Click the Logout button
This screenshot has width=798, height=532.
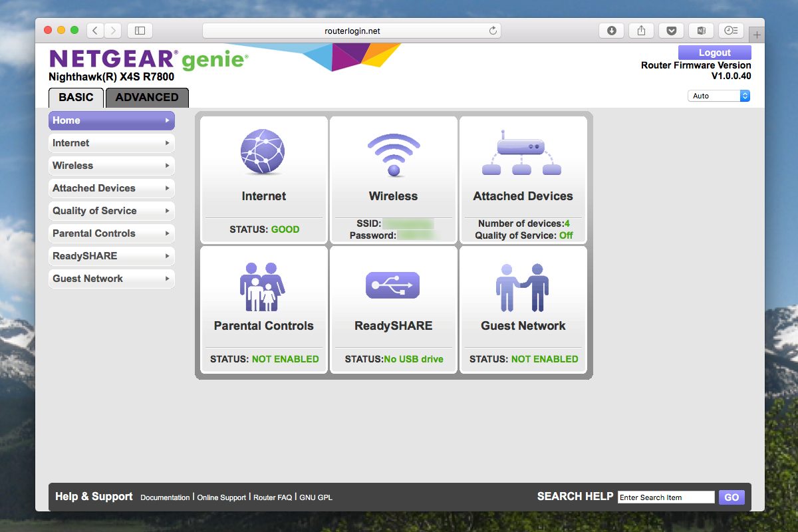pos(715,53)
